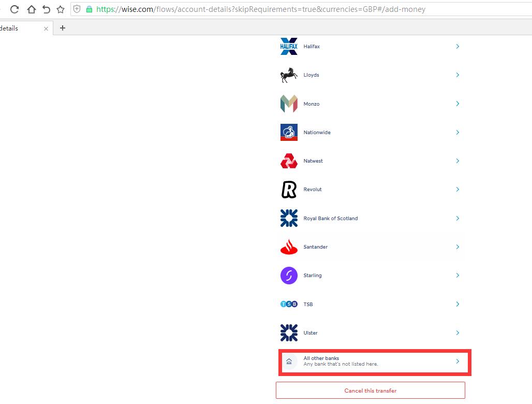
Task: Expand the Nationwide row chevron
Action: coord(457,132)
